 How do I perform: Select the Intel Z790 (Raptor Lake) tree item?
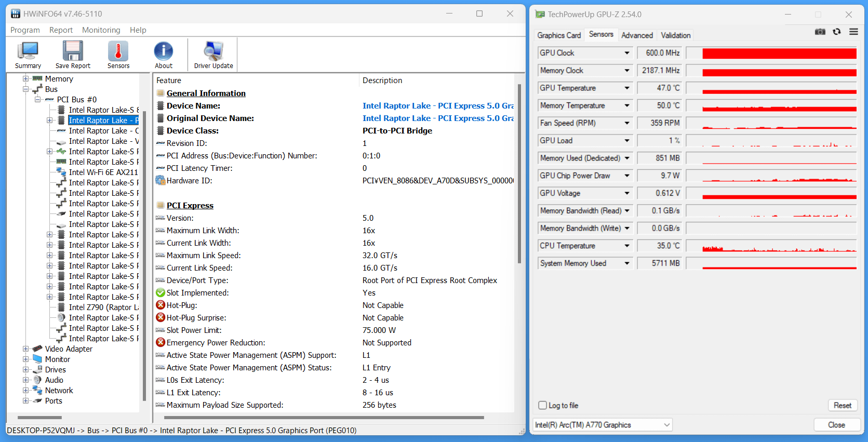(104, 307)
